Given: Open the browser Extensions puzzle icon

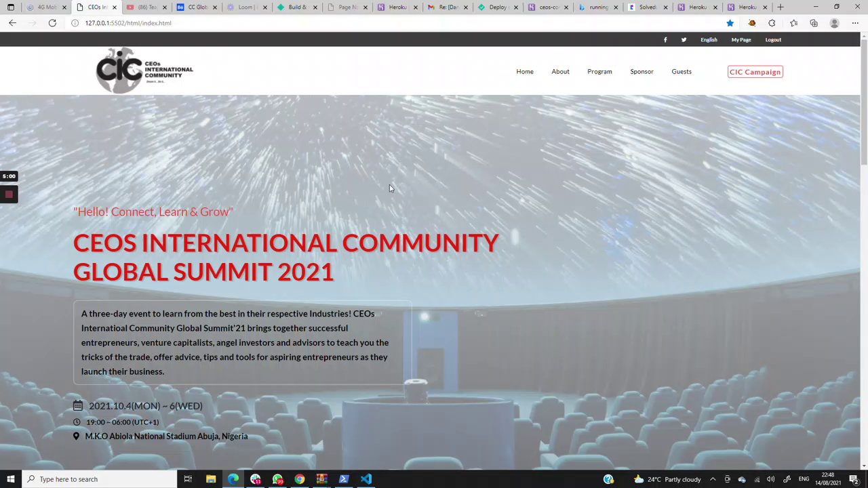Looking at the screenshot, I should [x=772, y=23].
